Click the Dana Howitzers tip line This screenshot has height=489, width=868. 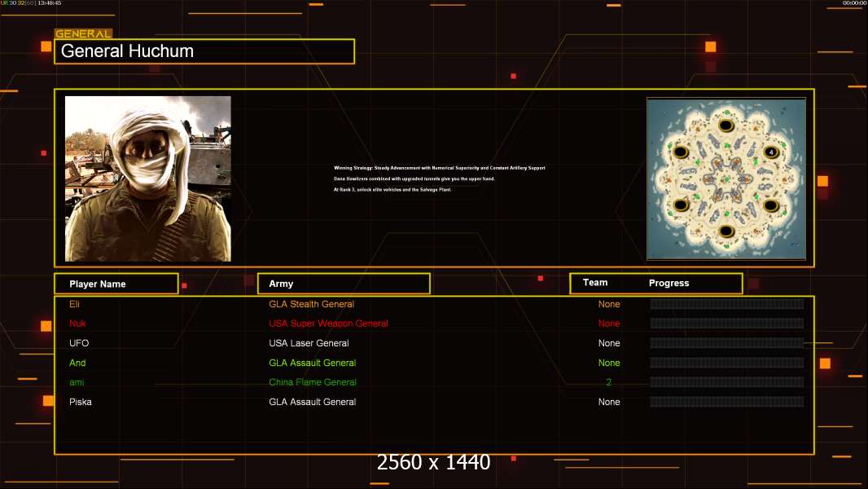[x=414, y=178]
